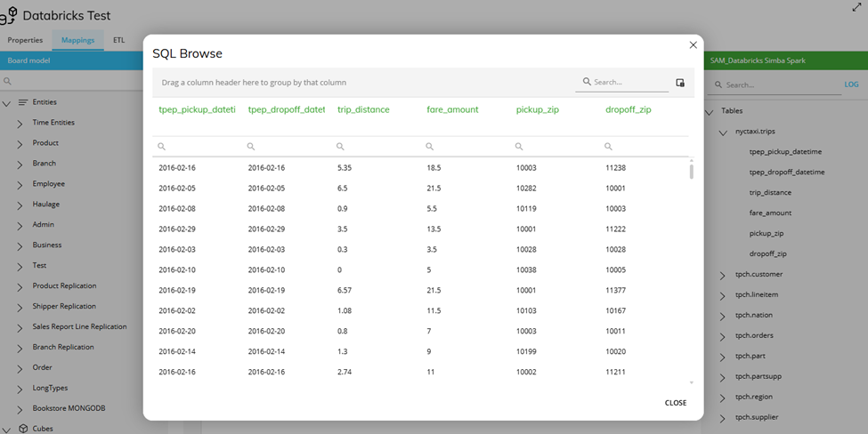This screenshot has width=868, height=434.
Task: Collapse the Tables node
Action: pos(710,112)
